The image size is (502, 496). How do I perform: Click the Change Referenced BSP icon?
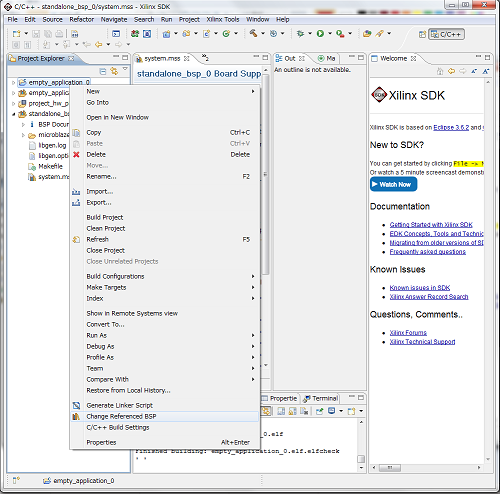tap(76, 417)
